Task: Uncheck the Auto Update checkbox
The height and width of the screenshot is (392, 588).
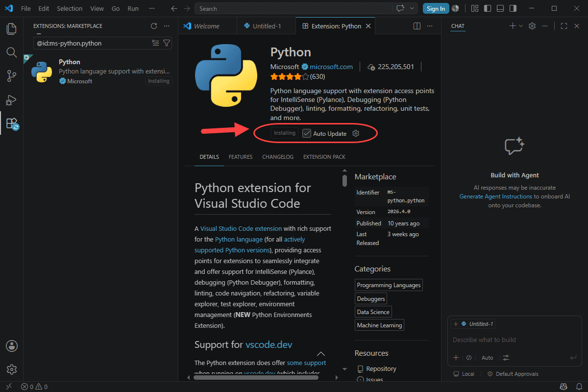Action: pyautogui.click(x=307, y=133)
